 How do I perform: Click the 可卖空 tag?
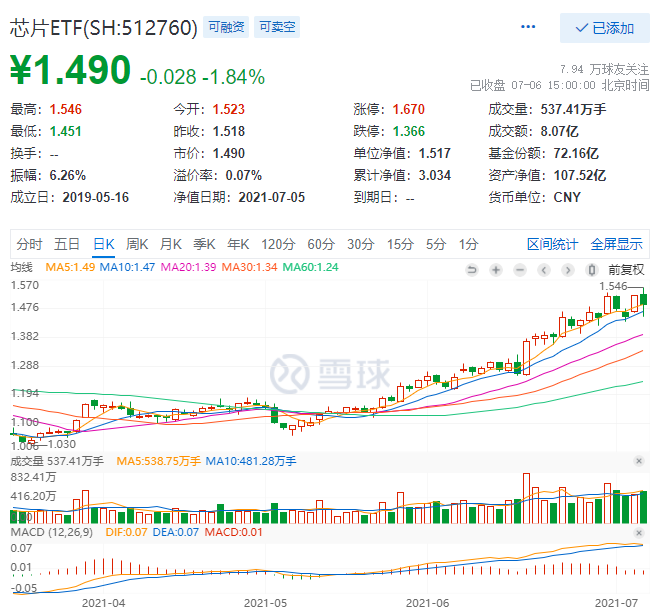tap(277, 27)
